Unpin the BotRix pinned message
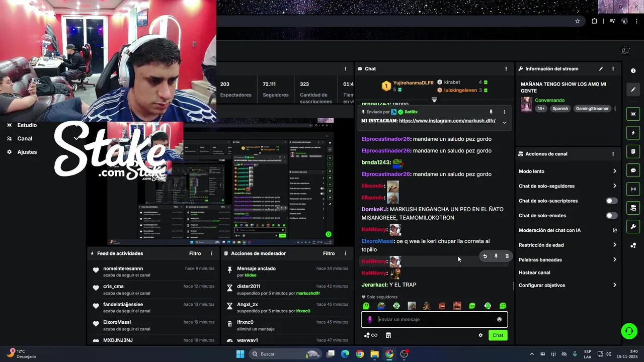This screenshot has height=362, width=644. (x=491, y=112)
